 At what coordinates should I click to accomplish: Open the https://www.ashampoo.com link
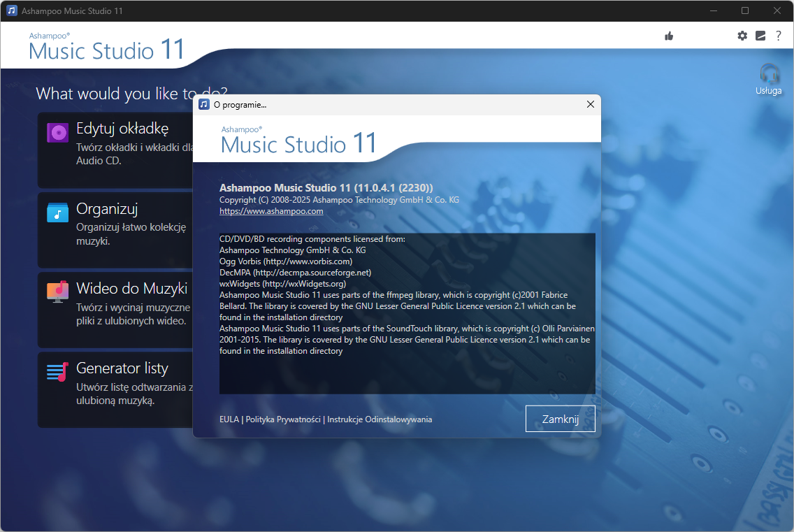pyautogui.click(x=271, y=211)
